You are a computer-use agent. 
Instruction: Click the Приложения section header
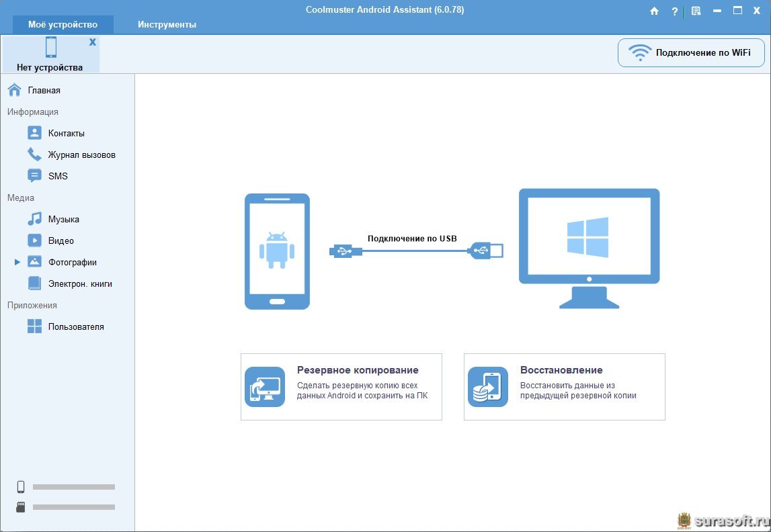click(x=32, y=306)
